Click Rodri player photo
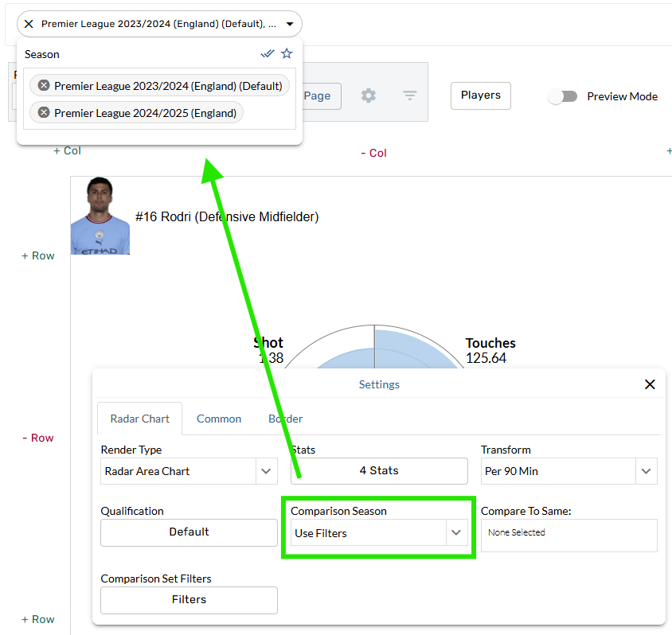This screenshot has height=635, width=672. click(x=100, y=216)
